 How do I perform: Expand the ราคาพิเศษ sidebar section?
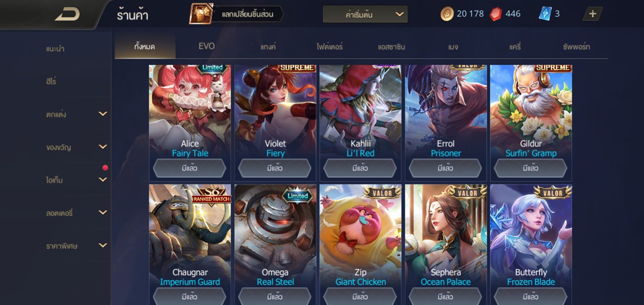(103, 245)
